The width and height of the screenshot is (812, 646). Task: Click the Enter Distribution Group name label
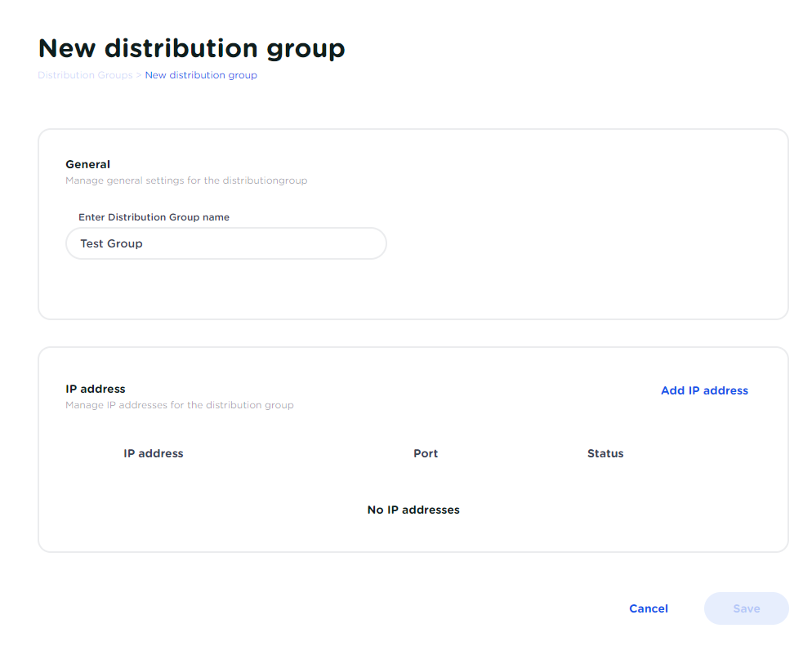(154, 217)
